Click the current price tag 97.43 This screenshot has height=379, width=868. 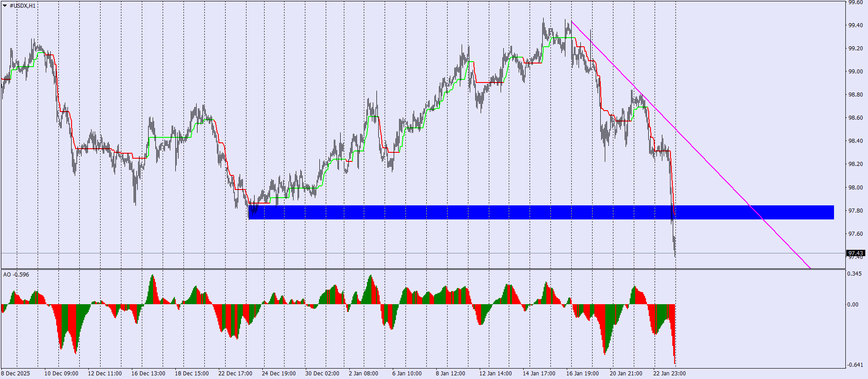[856, 253]
